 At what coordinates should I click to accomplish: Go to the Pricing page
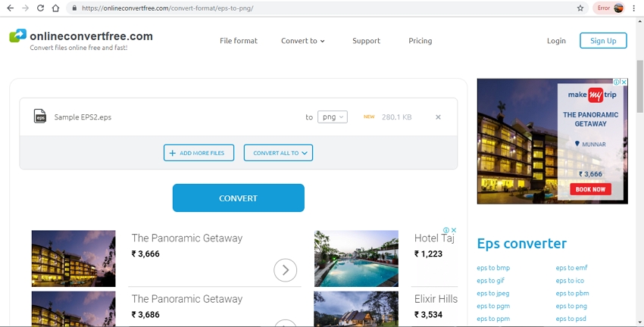[420, 41]
